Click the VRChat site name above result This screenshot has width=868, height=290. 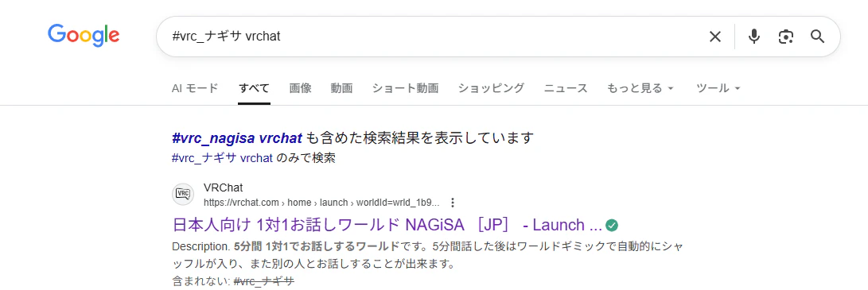(223, 188)
